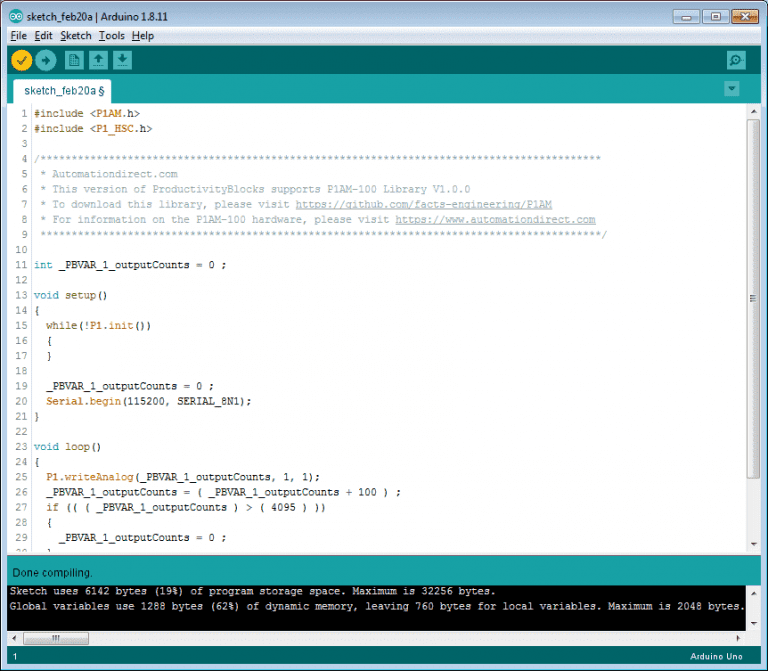This screenshot has height=671, width=768.
Task: Click the editor scrollbar down arrow
Action: (x=753, y=543)
